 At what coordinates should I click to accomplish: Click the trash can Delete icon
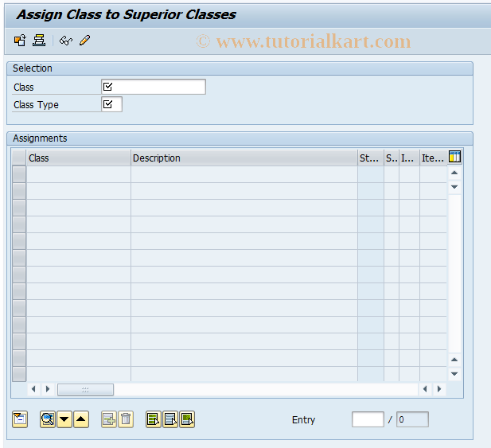pyautogui.click(x=126, y=419)
